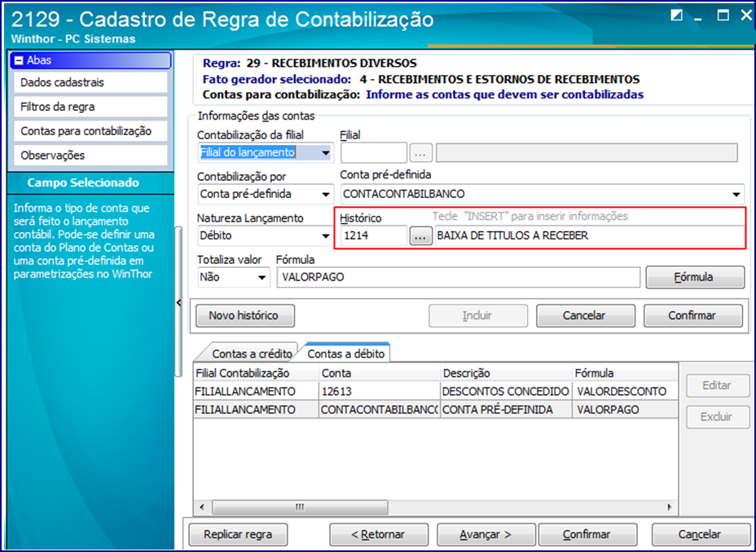
Task: Close the 2129 window
Action: click(x=746, y=15)
